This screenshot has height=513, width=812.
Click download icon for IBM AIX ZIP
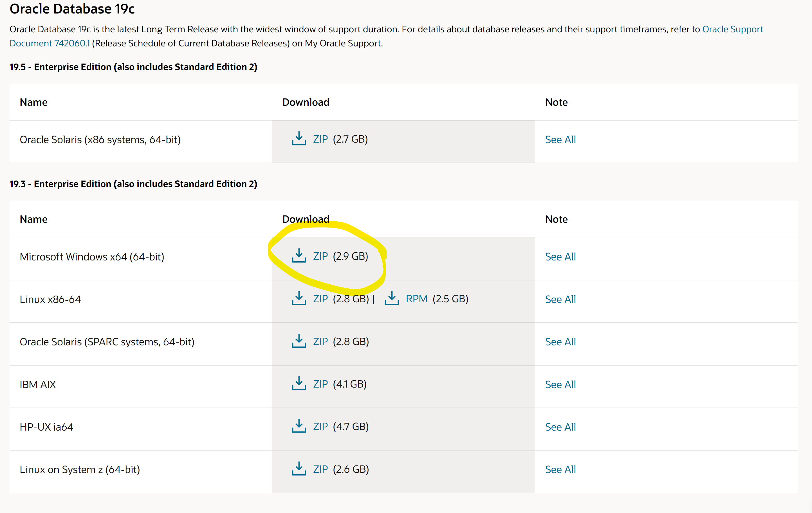pos(299,384)
